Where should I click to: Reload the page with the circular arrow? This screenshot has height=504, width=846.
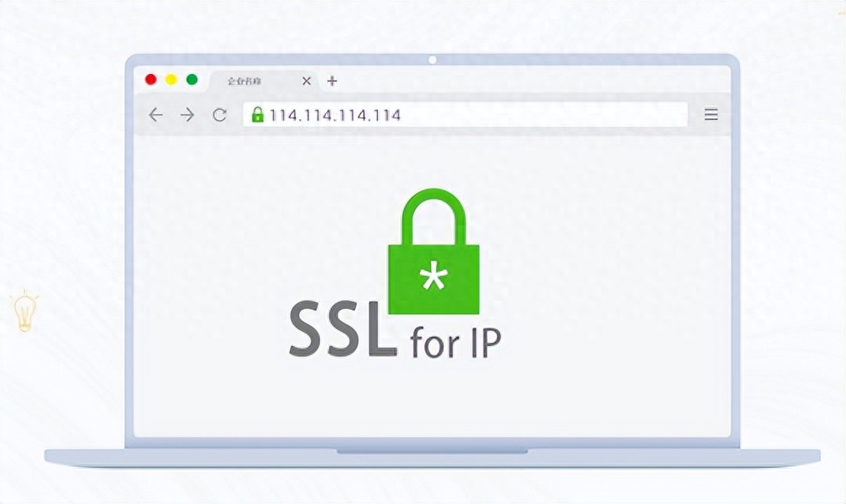tap(219, 115)
